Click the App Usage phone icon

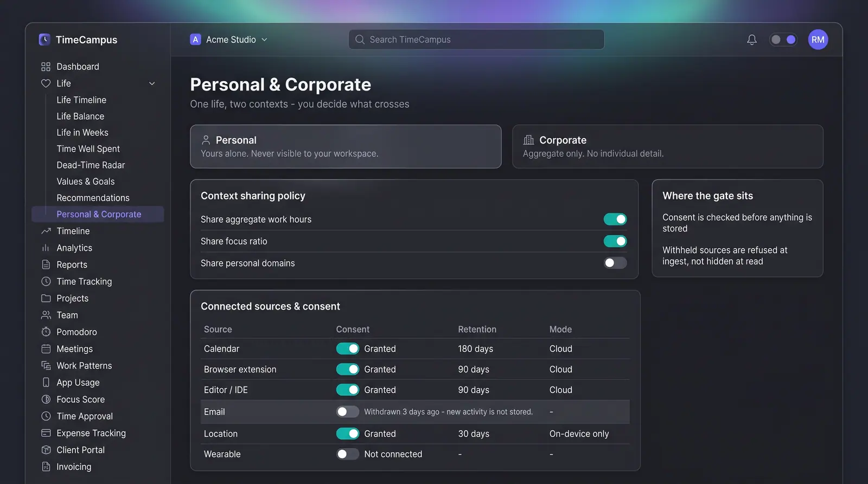(x=46, y=383)
